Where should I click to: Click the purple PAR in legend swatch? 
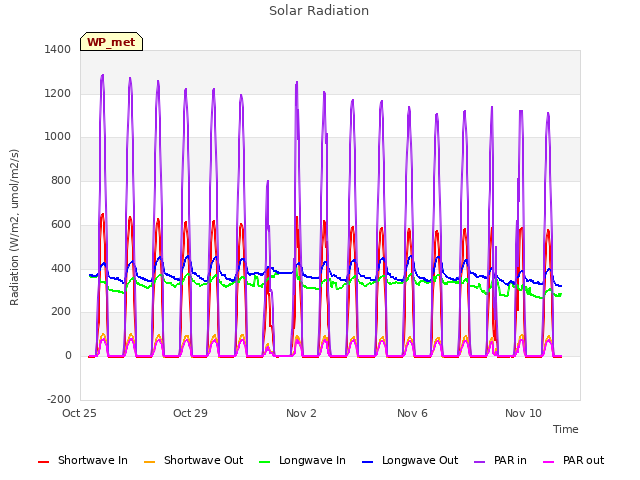pyautogui.click(x=480, y=462)
